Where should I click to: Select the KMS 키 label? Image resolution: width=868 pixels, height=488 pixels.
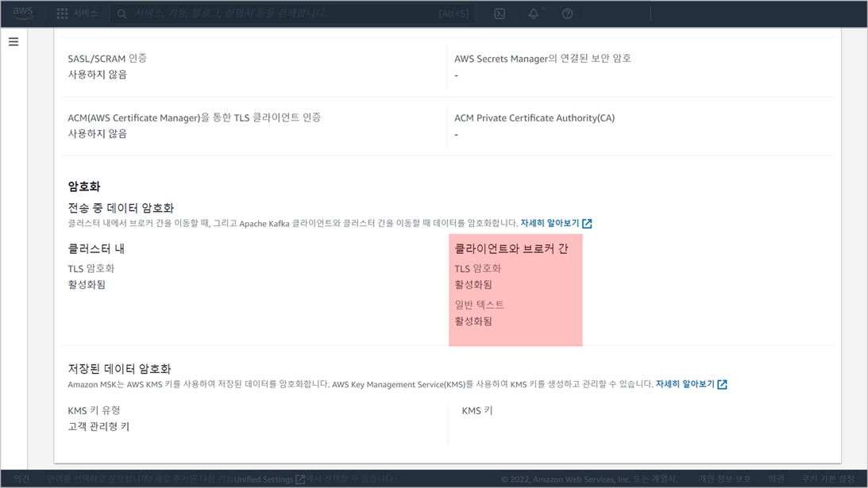(477, 410)
